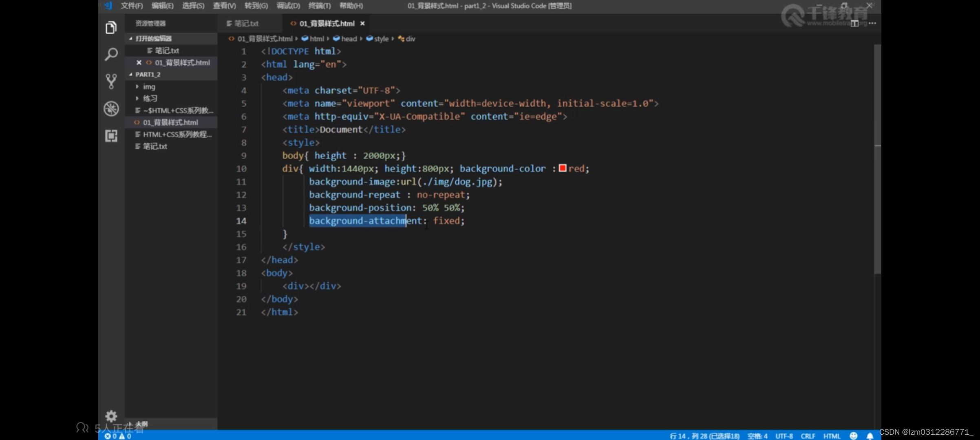Image resolution: width=980 pixels, height=440 pixels.
Task: Click the feedback smiley in status bar
Action: (853, 436)
